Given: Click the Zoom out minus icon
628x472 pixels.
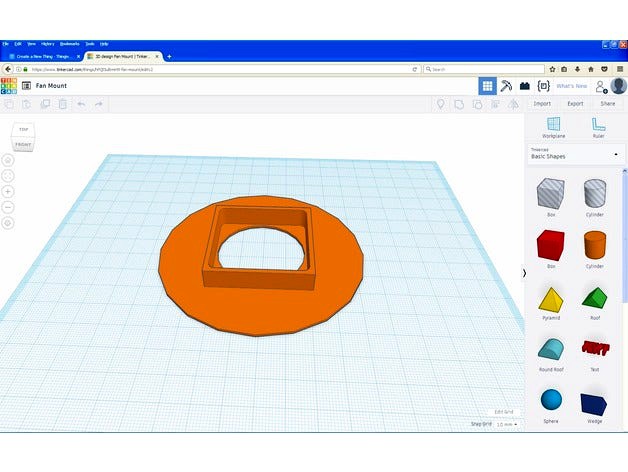Looking at the screenshot, I should pos(8,207).
